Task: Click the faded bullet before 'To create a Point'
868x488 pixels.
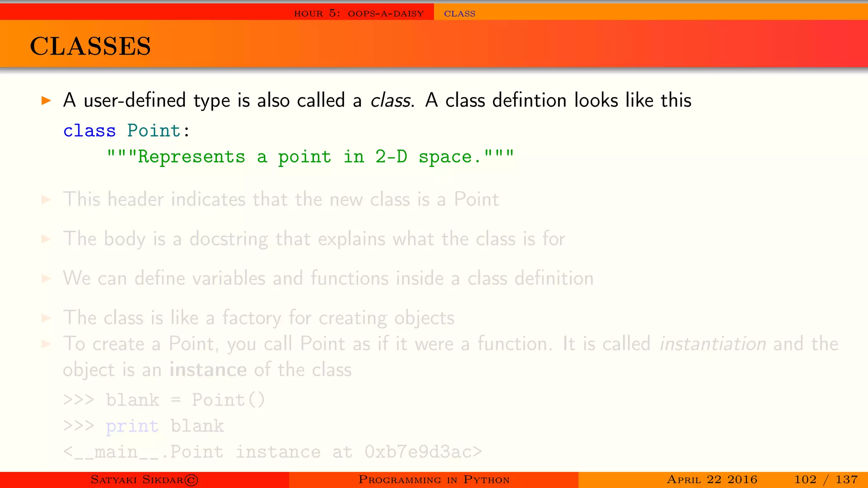Action: (x=46, y=344)
